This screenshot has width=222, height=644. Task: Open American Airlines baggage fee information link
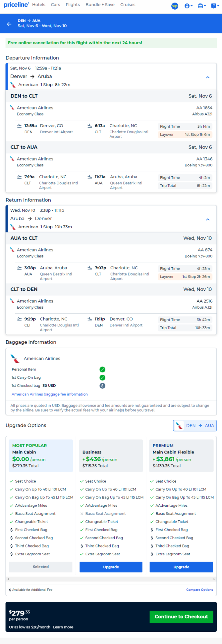pos(50,394)
